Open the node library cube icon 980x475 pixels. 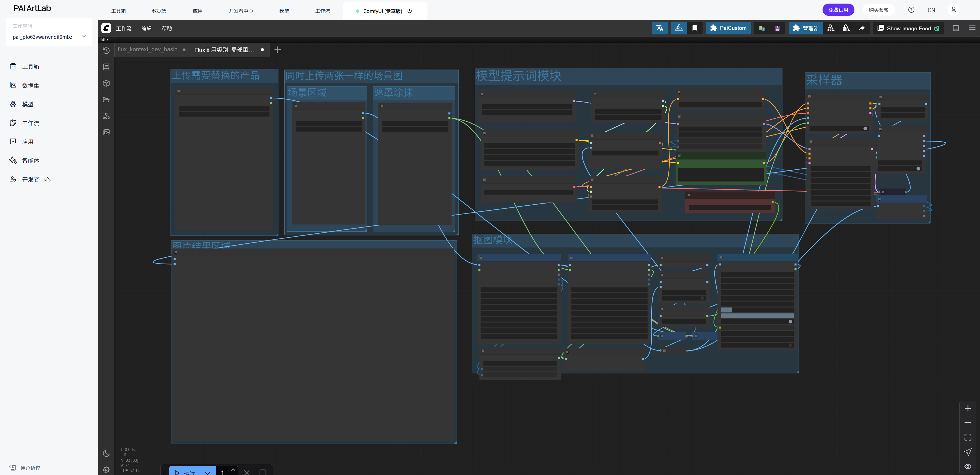pos(106,83)
